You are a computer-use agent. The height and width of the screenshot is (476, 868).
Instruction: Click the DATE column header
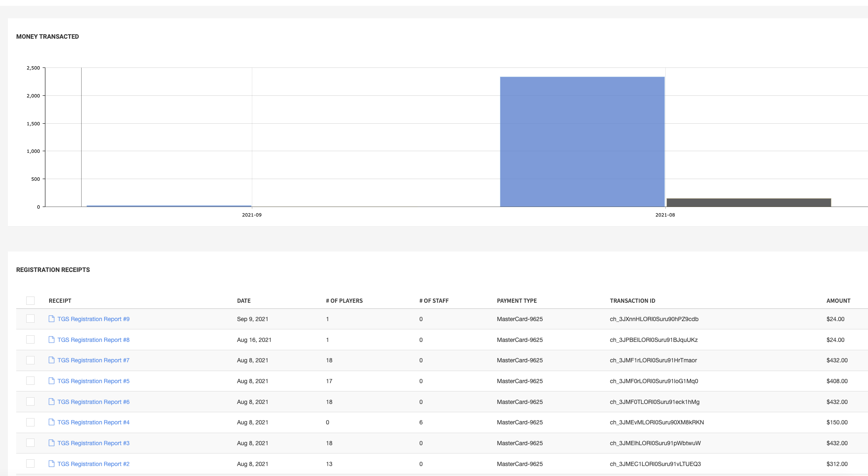coord(244,301)
